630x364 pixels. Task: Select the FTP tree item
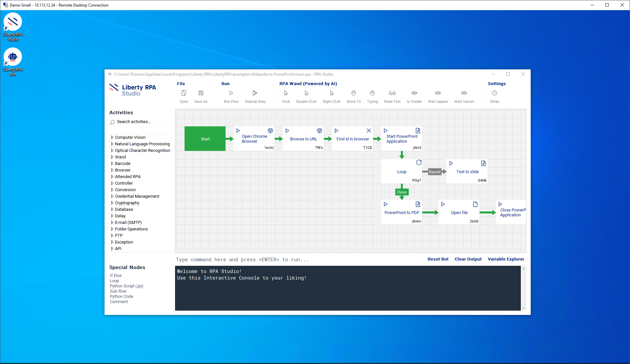point(119,236)
